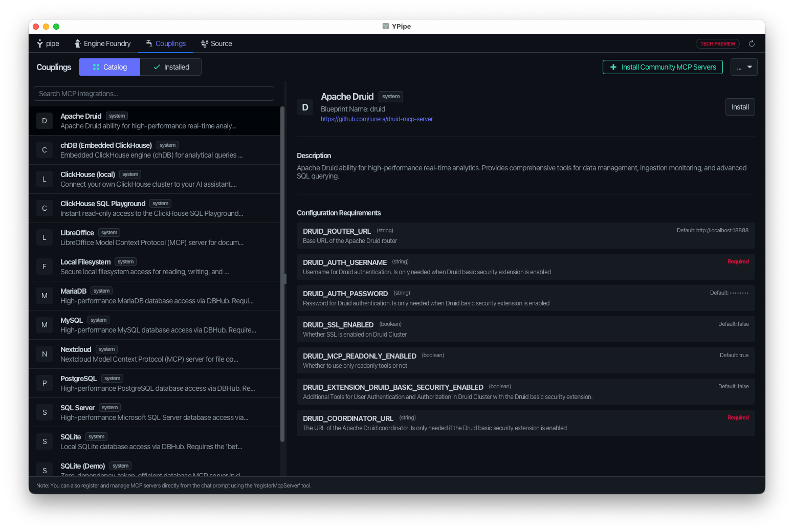Click the Configuration Requirements heading
Image resolution: width=794 pixels, height=532 pixels.
[339, 213]
